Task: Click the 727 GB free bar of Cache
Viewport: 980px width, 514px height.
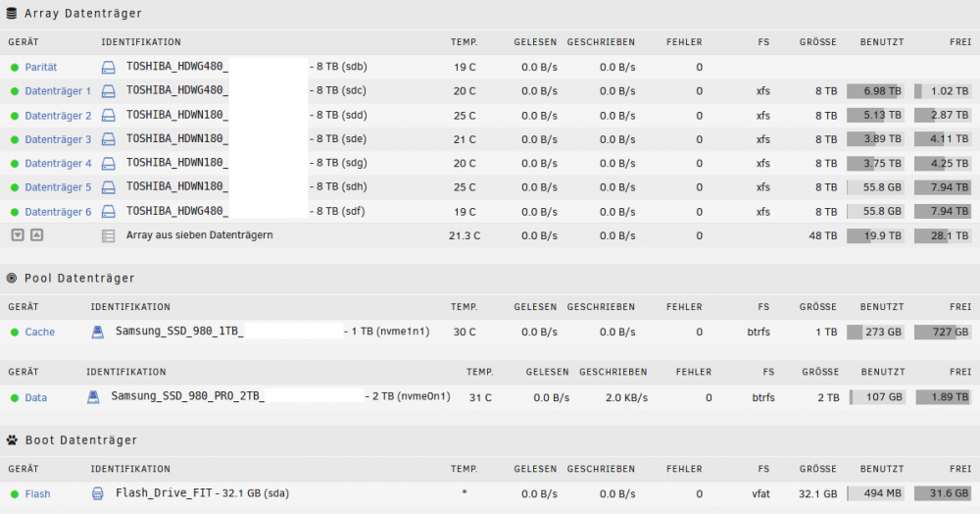Action: (x=942, y=332)
